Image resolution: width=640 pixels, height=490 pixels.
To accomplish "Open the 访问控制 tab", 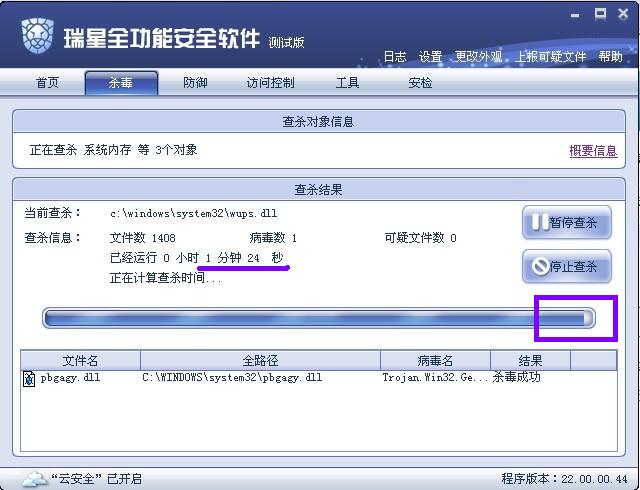I will (270, 83).
